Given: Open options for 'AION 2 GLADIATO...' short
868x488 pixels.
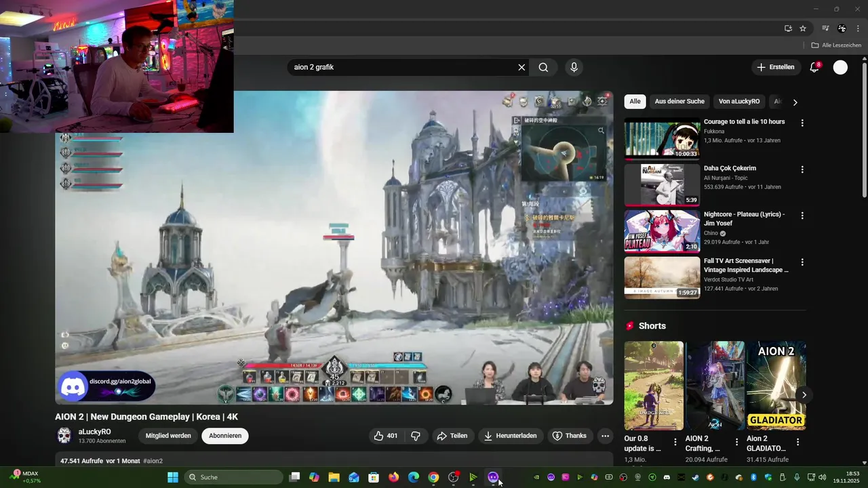Looking at the screenshot, I should [x=797, y=442].
